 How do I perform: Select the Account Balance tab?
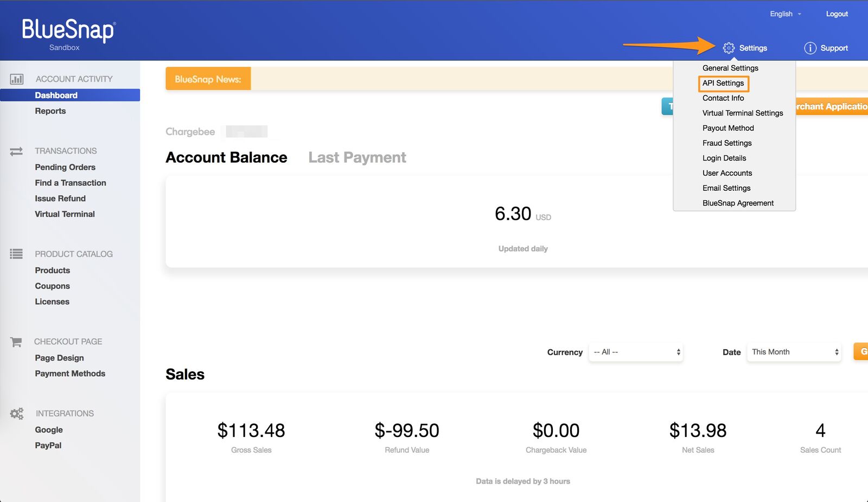click(x=226, y=158)
